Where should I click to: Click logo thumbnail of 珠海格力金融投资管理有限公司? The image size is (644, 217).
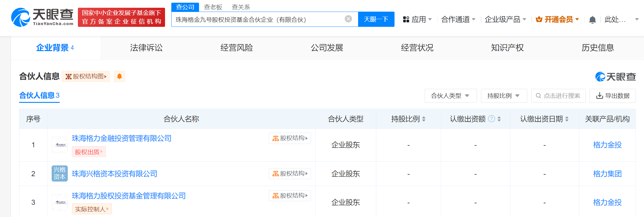point(60,145)
